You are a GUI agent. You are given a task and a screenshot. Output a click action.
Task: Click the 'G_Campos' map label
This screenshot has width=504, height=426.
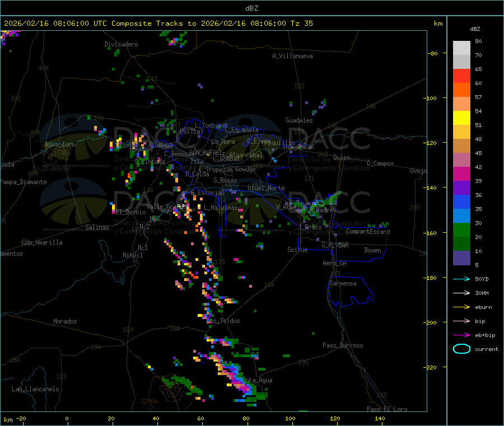point(381,163)
